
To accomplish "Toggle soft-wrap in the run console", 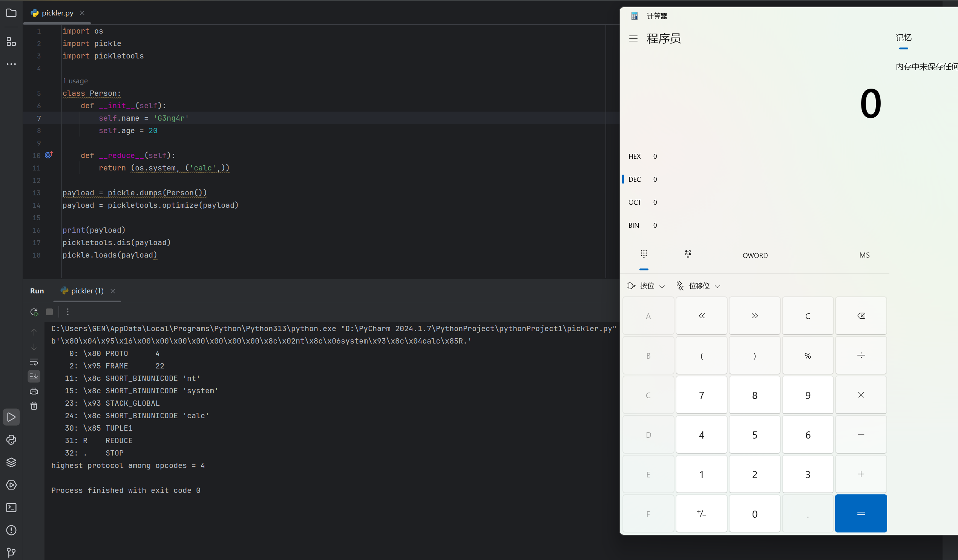I will tap(34, 362).
